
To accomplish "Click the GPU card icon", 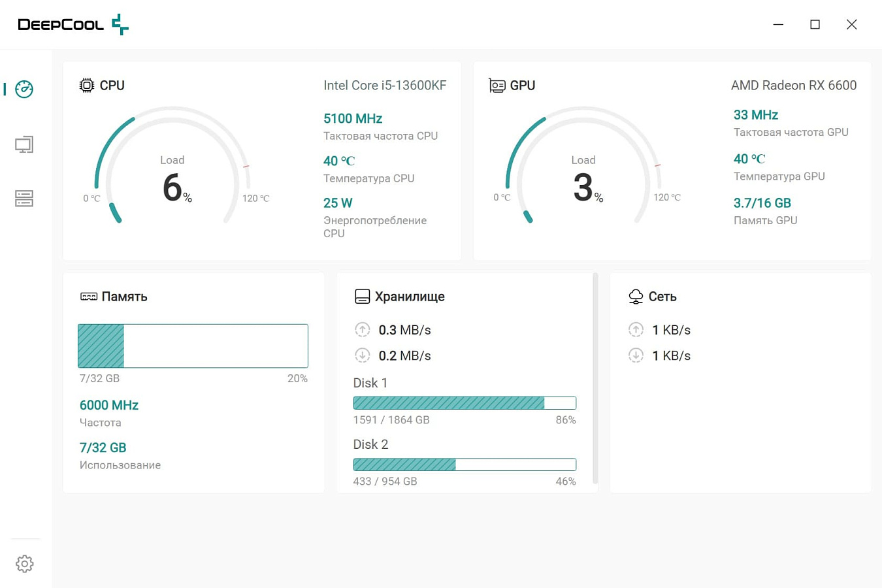I will pyautogui.click(x=497, y=86).
